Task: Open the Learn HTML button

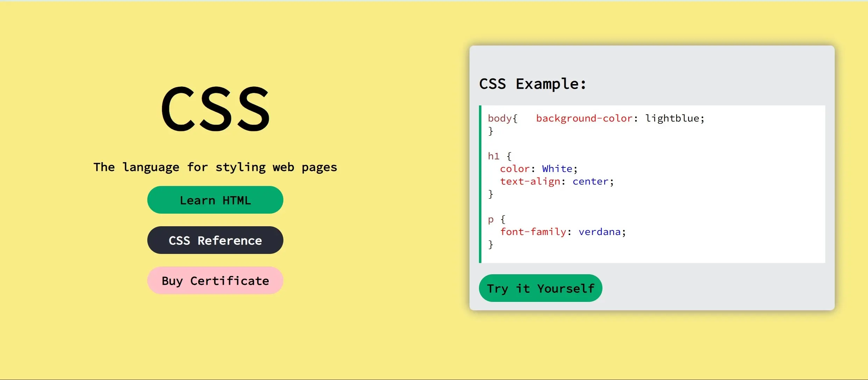Action: (x=215, y=200)
